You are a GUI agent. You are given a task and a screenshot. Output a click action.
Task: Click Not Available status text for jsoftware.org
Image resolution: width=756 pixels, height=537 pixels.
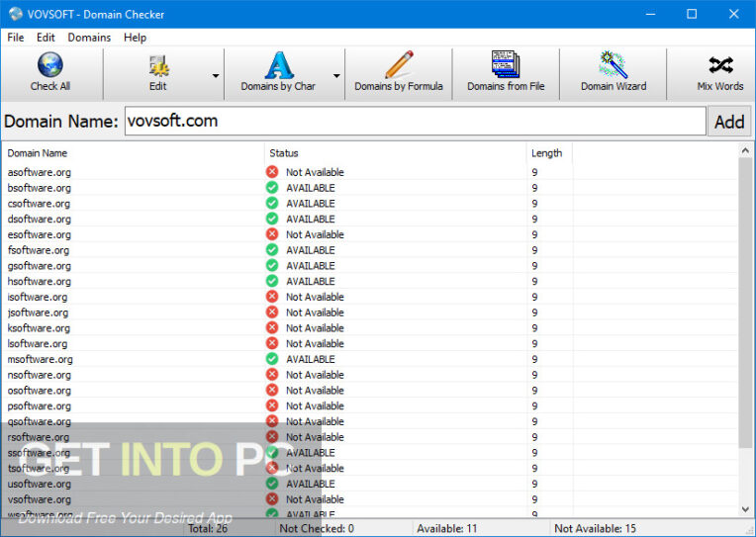click(315, 313)
